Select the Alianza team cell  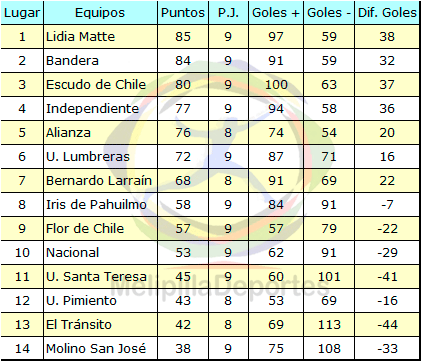click(x=101, y=133)
